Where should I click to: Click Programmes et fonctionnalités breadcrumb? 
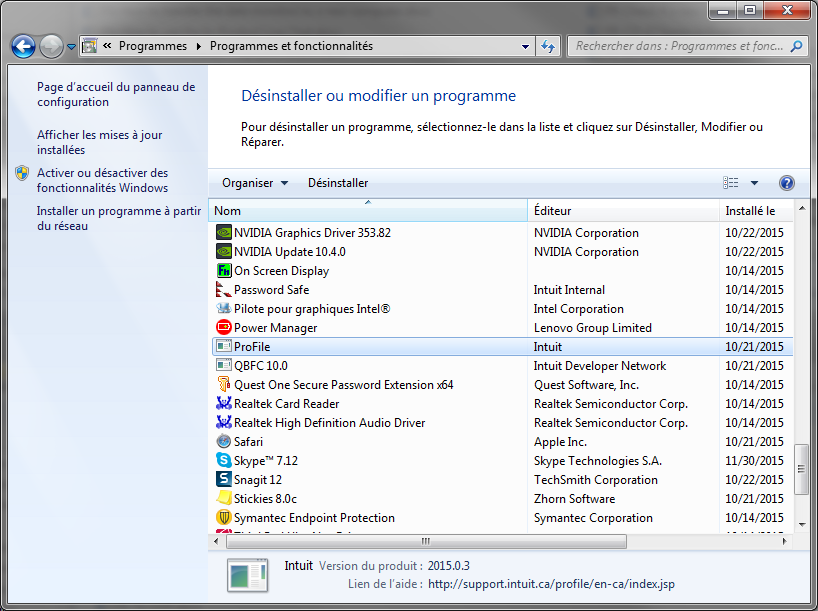291,46
